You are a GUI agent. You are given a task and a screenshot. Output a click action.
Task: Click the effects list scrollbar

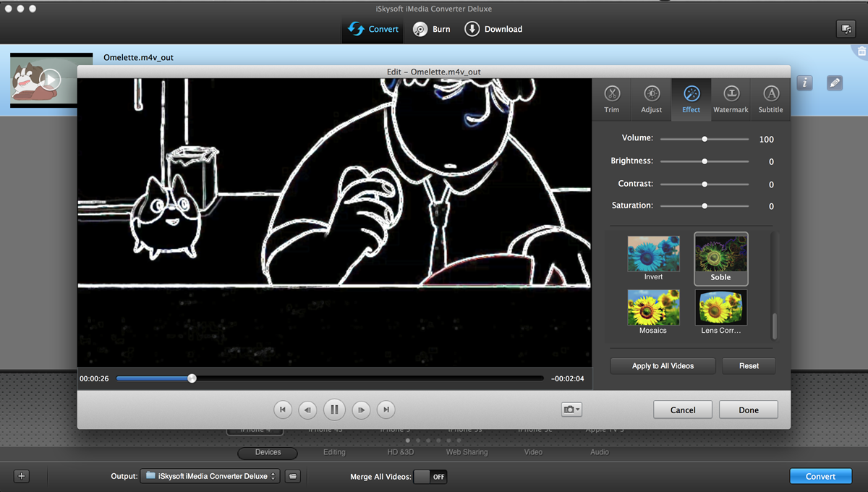(774, 326)
